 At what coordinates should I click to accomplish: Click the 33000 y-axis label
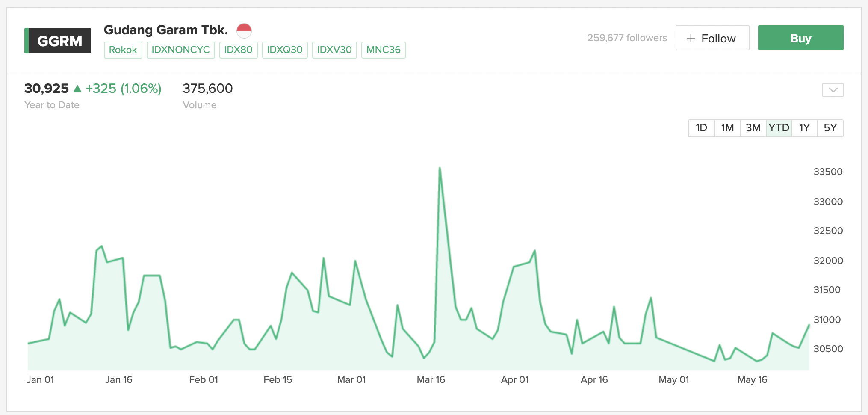coord(828,202)
